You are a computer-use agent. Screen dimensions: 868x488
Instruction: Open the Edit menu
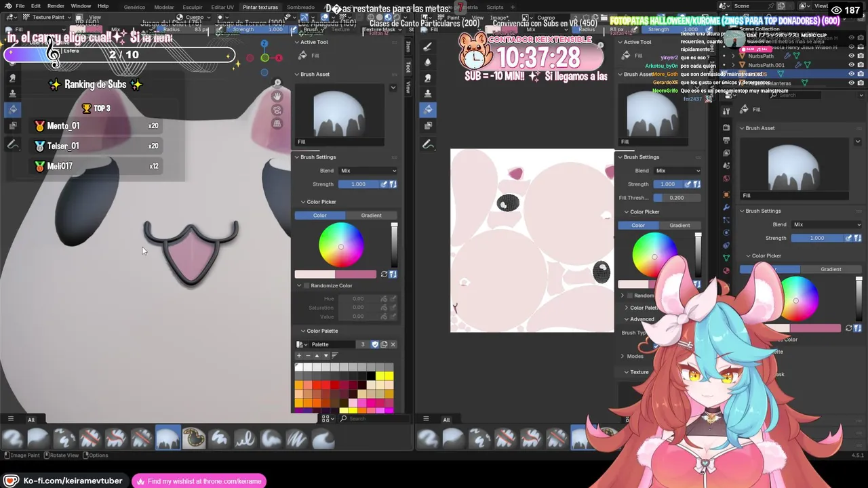[x=35, y=6]
